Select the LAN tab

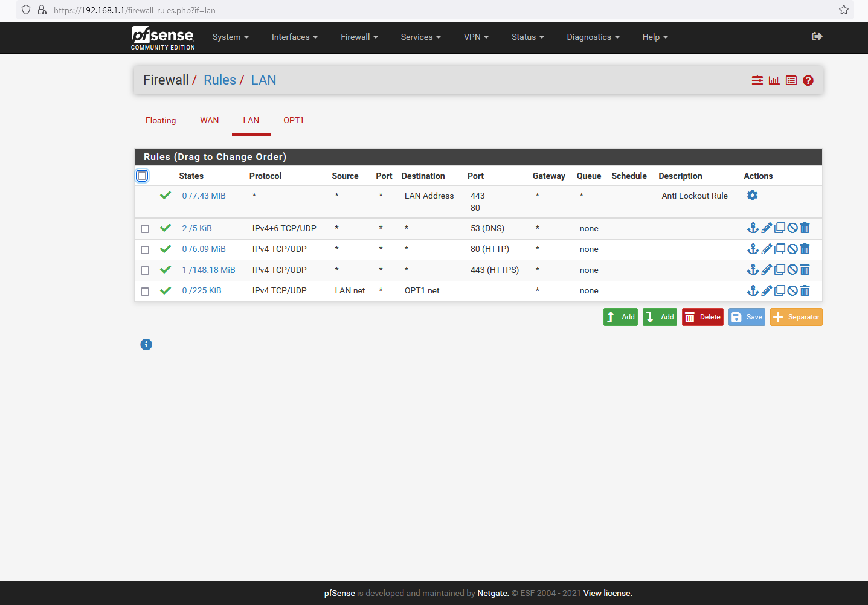(251, 120)
